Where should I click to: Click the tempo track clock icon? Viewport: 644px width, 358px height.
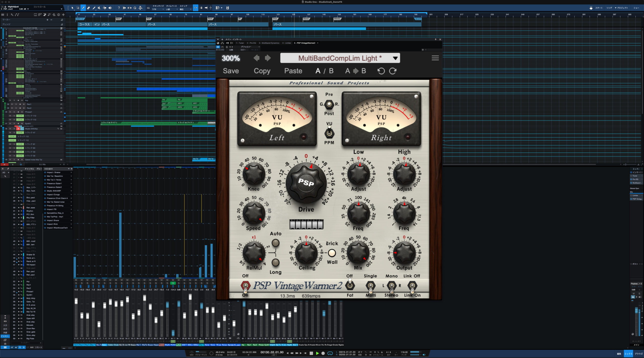58,15
